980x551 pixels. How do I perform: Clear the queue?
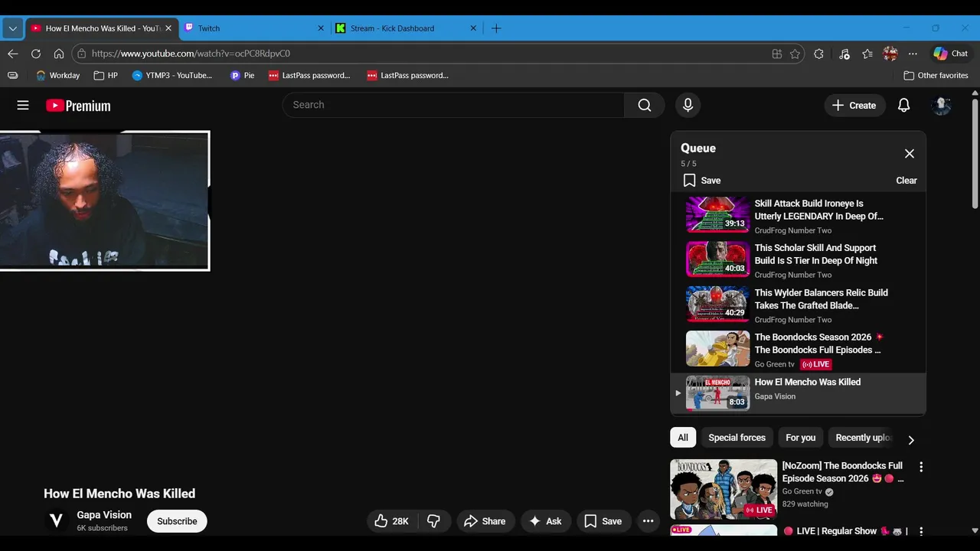click(906, 181)
